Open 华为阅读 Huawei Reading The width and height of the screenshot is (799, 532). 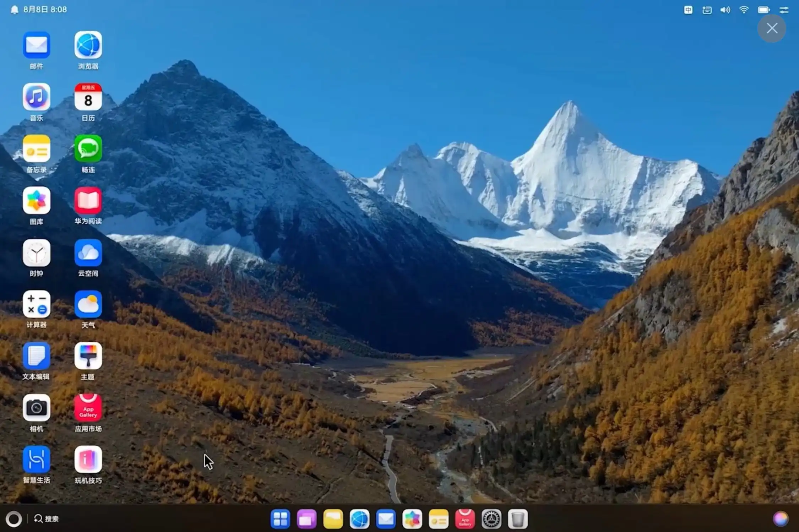[x=88, y=200]
